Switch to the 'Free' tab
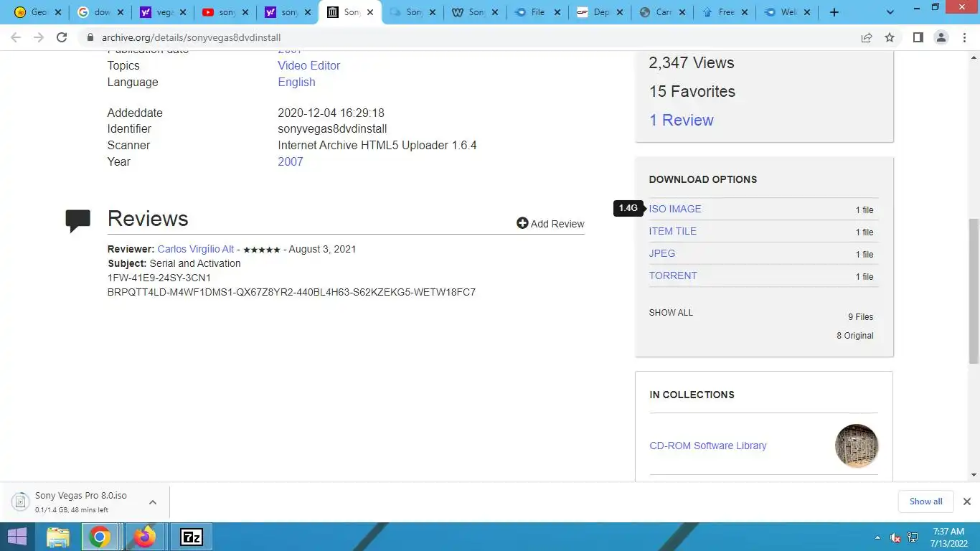Image resolution: width=980 pixels, height=551 pixels. tap(725, 12)
